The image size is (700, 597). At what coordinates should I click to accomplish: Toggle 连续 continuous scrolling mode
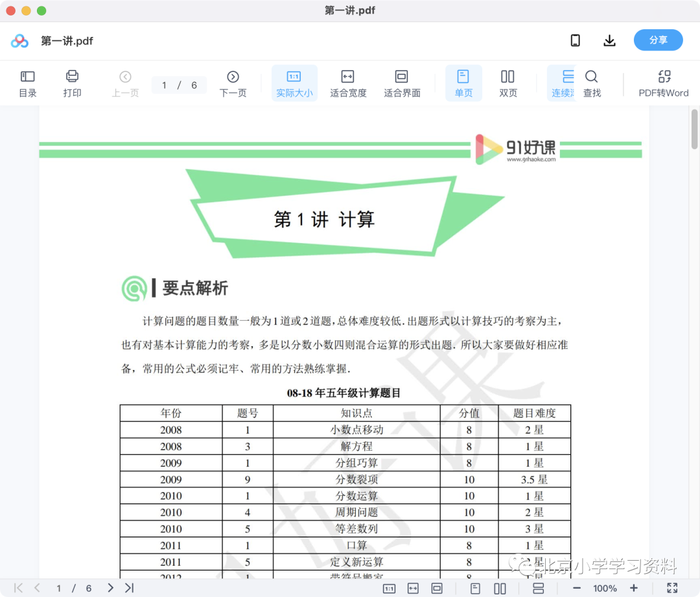(563, 84)
